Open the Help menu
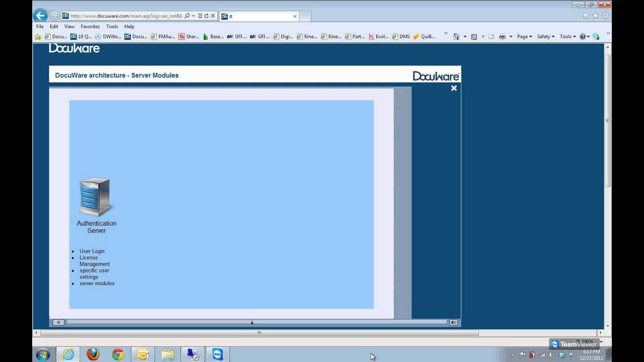Image resolution: width=644 pixels, height=362 pixels. (129, 27)
